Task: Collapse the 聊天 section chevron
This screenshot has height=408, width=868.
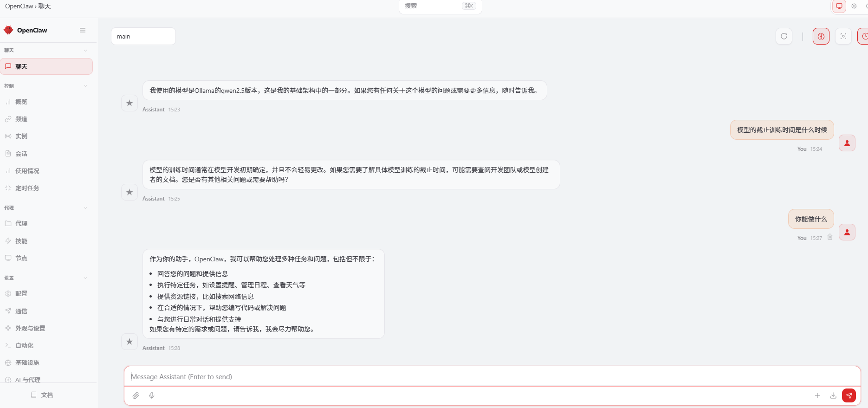Action: pyautogui.click(x=85, y=51)
